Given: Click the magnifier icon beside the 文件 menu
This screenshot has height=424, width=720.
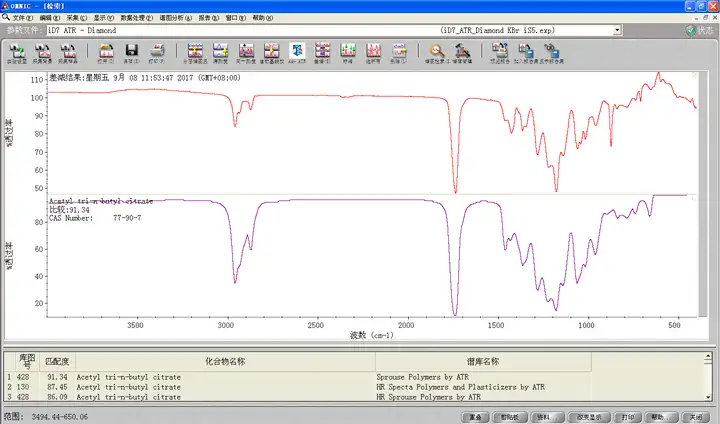Looking at the screenshot, I should 6,17.
